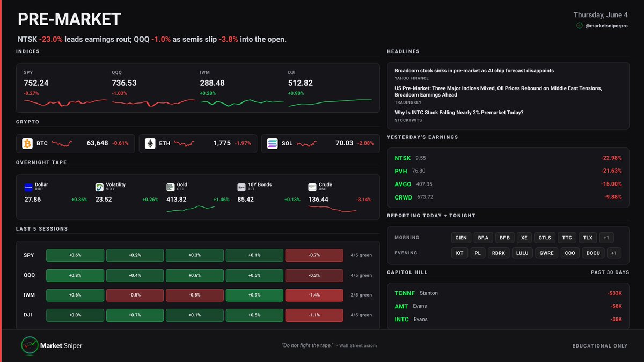The image size is (644, 362).
Task: Select the DOCU evening earnings chip
Action: coord(594,253)
